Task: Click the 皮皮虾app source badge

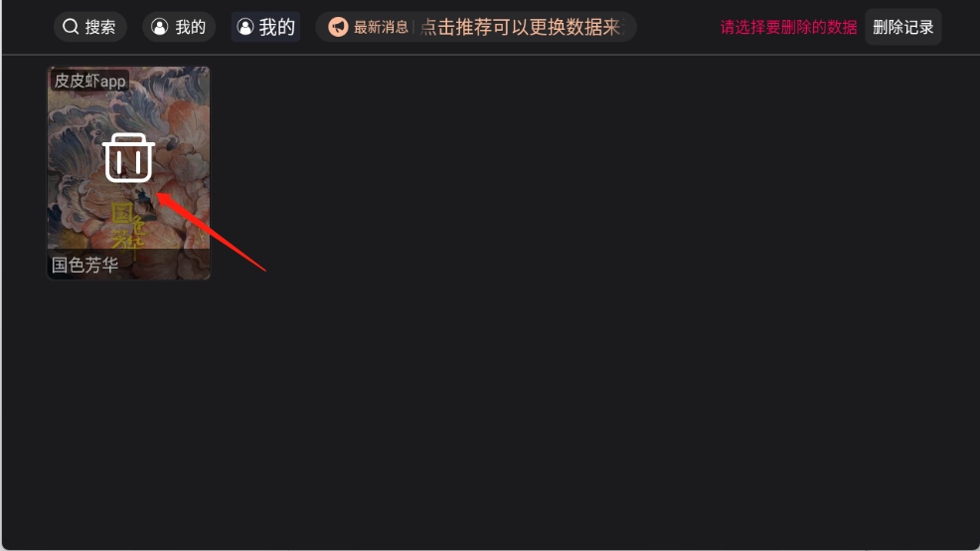Action: (89, 81)
